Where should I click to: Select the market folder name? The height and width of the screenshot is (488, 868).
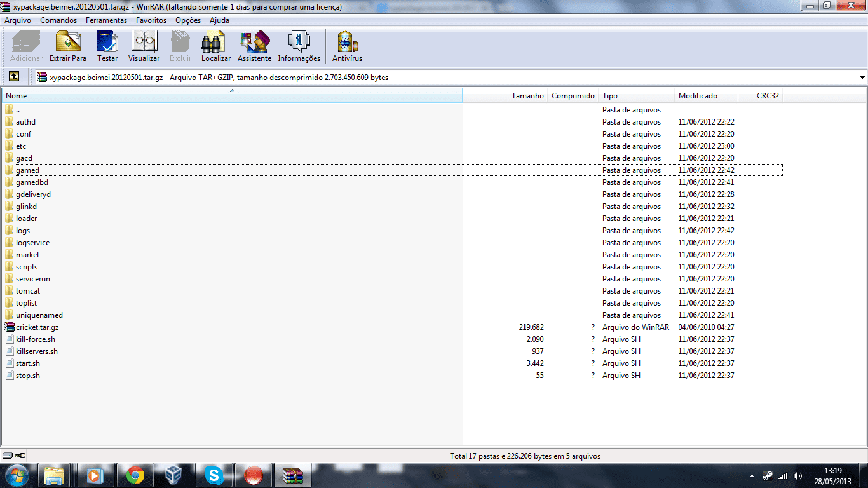[27, 255]
